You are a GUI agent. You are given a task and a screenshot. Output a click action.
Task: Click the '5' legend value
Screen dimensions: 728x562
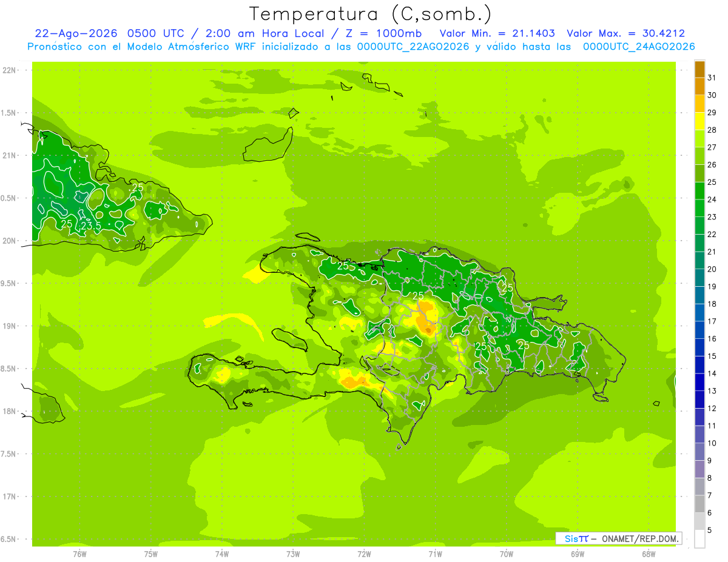click(x=710, y=530)
